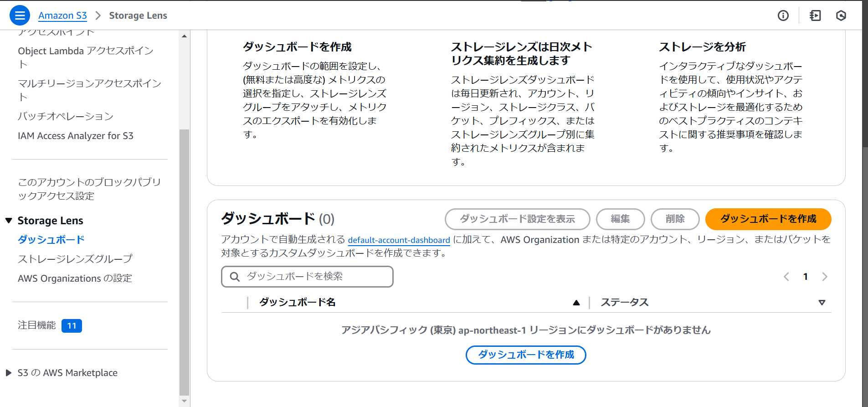Click orange ダッシュボードを作成 button
Screen dimensions: 868x407
tap(768, 219)
